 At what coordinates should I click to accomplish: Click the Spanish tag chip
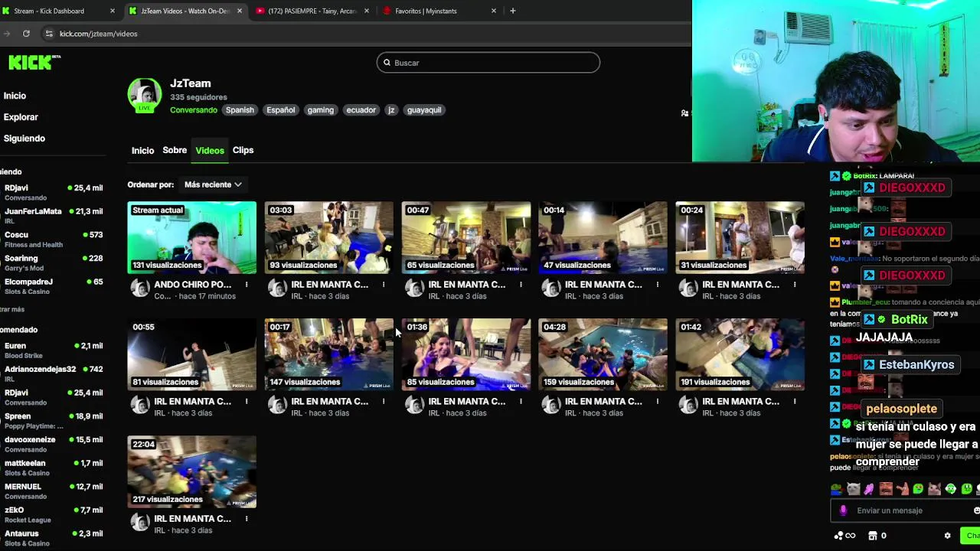point(240,109)
